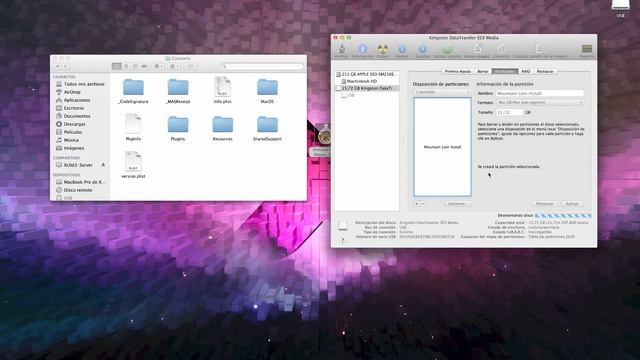Select USB volume under Kingston disk
Image resolution: width=640 pixels, height=360 pixels.
(366, 95)
